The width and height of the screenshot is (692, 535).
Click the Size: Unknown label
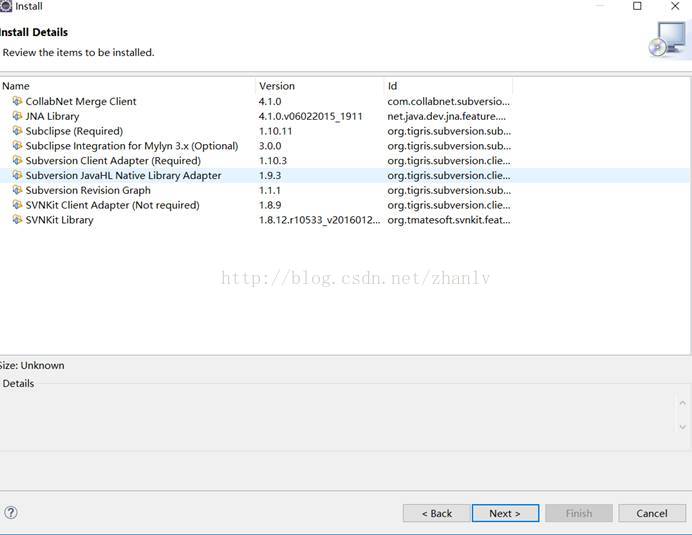[x=32, y=365]
